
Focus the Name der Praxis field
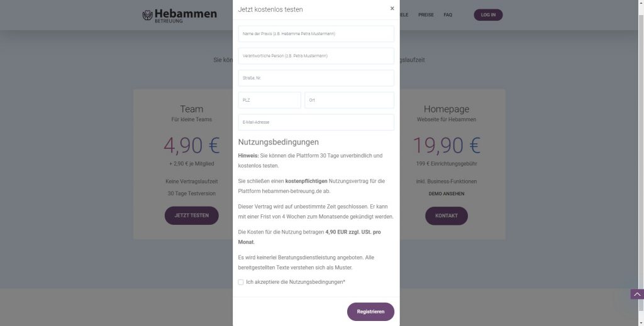point(316,33)
